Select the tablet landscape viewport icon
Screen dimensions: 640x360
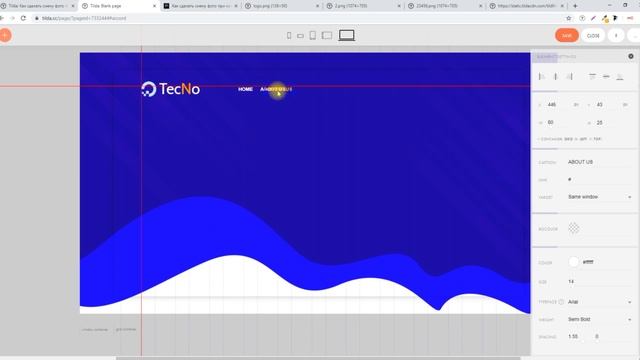[327, 36]
